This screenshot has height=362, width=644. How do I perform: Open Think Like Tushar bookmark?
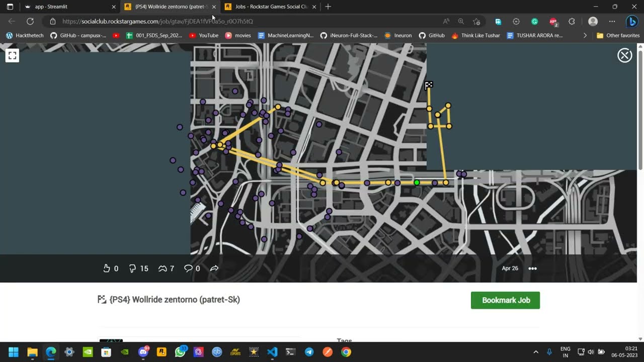(x=476, y=35)
